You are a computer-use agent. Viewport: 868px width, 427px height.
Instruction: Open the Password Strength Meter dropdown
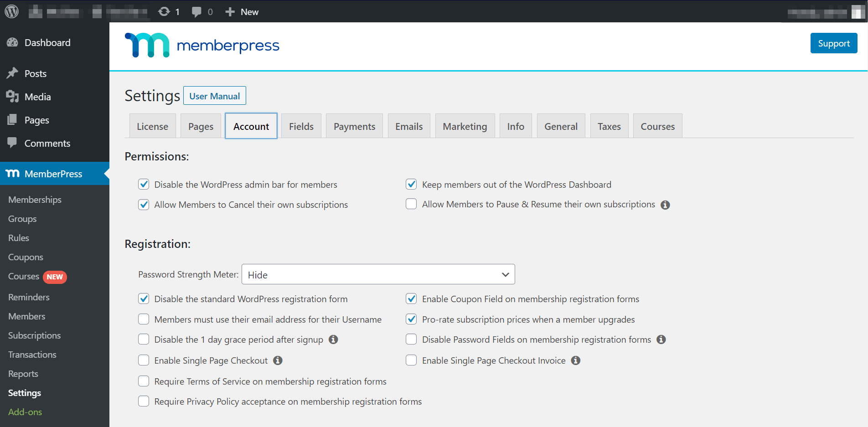[378, 274]
